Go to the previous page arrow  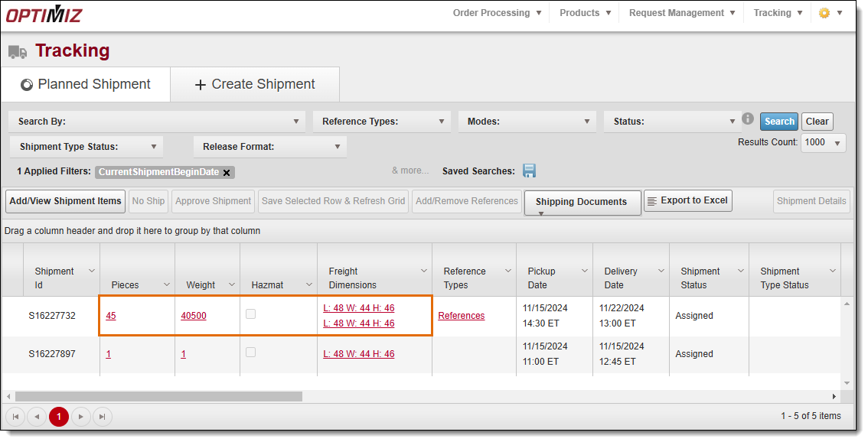click(x=37, y=417)
